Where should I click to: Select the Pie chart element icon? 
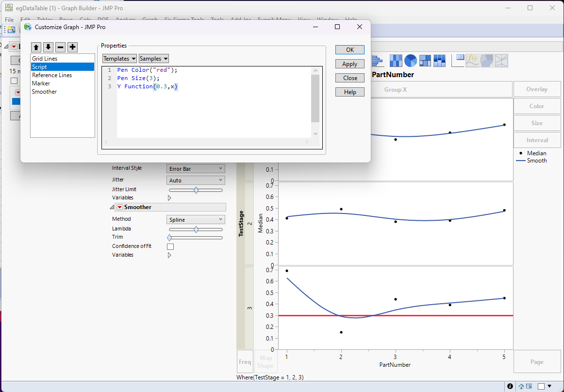point(411,61)
